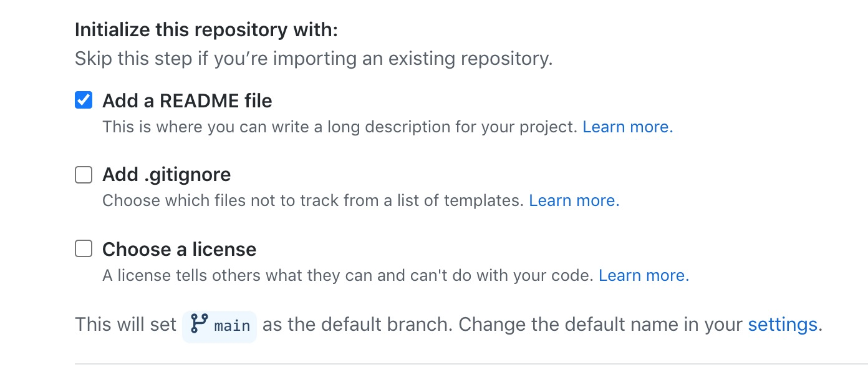868x377 pixels.
Task: Click the 'Add a README file' label
Action: coord(187,100)
